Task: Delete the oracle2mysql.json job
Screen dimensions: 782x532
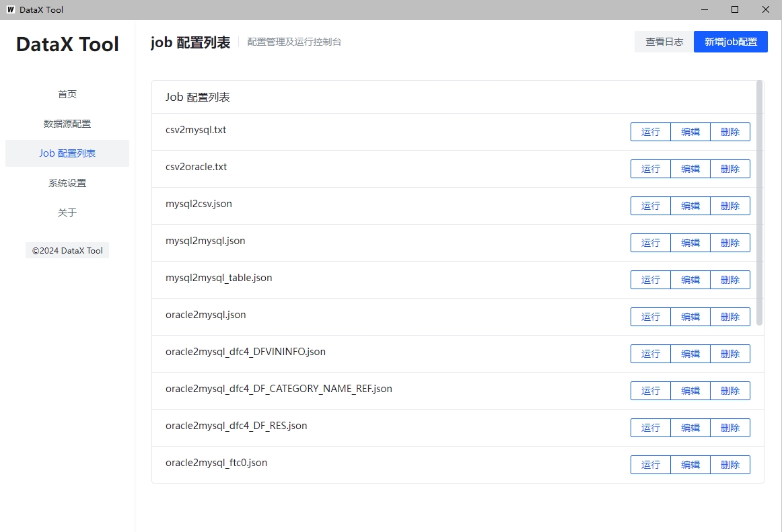Action: pyautogui.click(x=730, y=317)
